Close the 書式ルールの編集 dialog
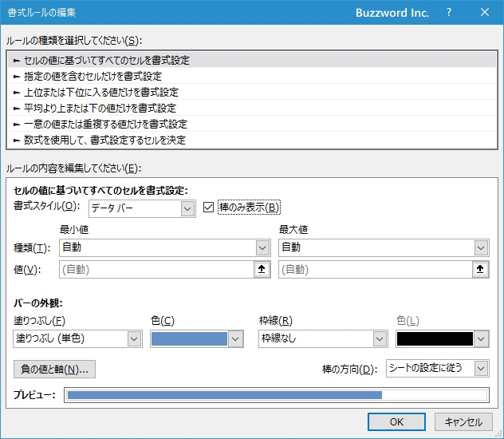504x439 pixels. [x=485, y=12]
